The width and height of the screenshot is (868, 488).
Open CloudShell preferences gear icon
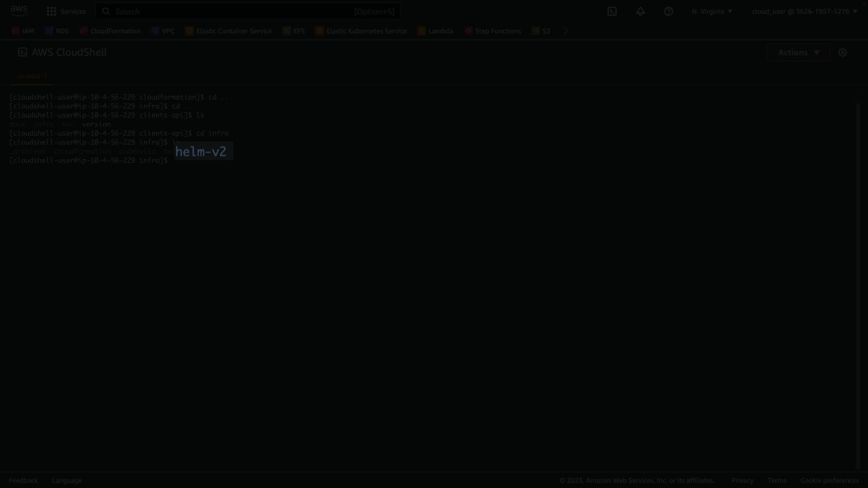[842, 52]
